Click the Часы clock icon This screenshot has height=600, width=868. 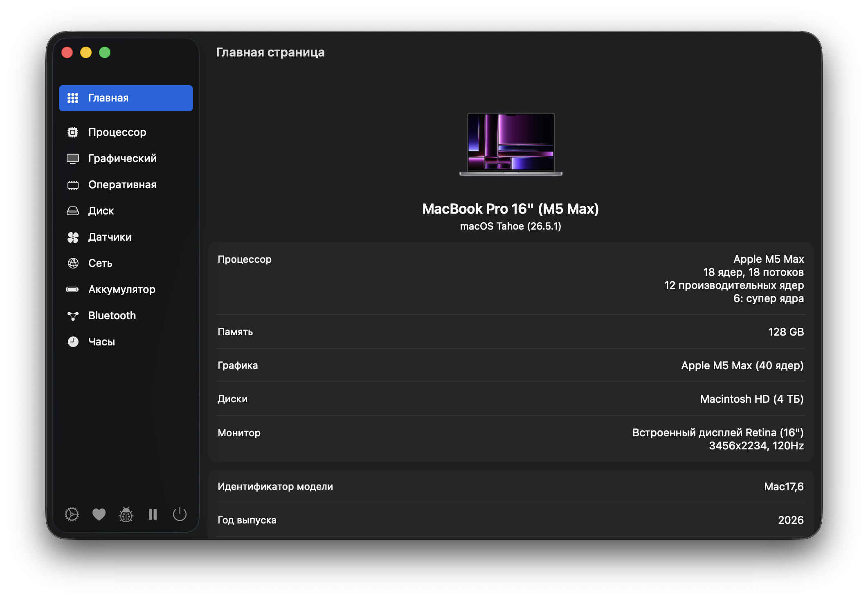[73, 342]
